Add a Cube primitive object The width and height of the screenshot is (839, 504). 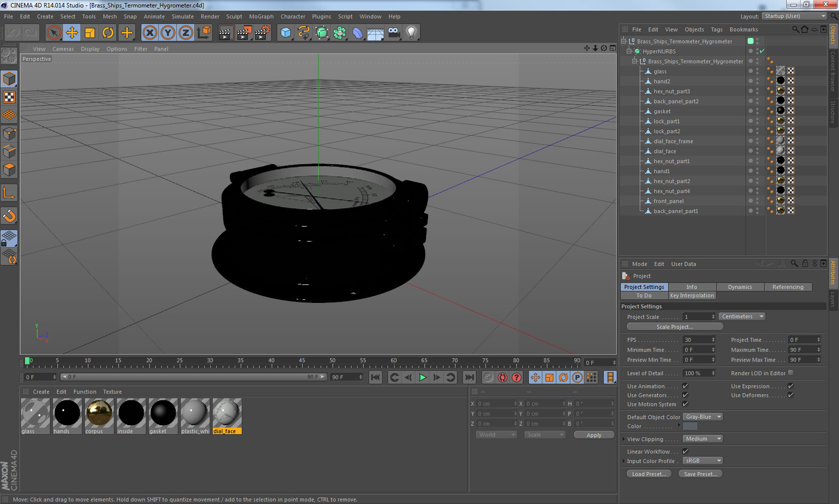coord(286,33)
